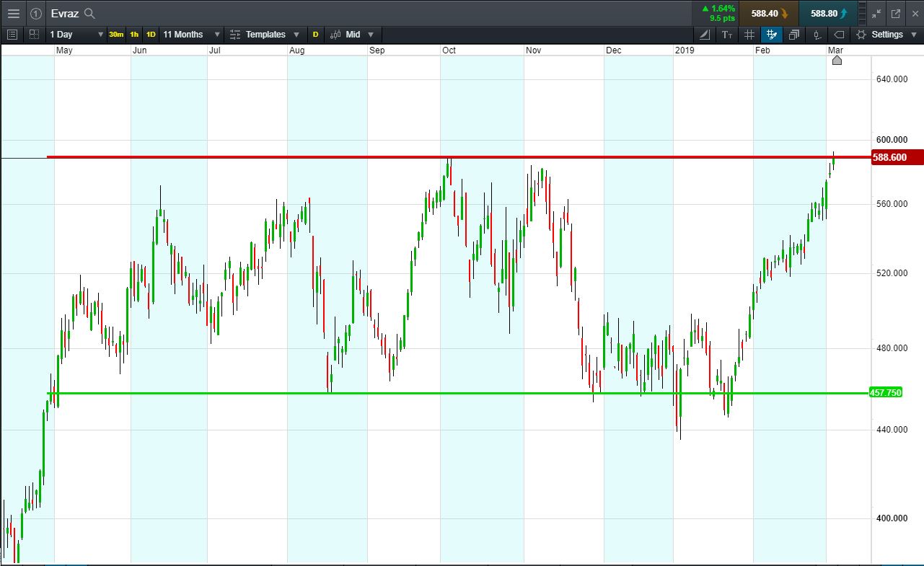Click the 1.64% 9.5 pts change indicator

(x=718, y=13)
